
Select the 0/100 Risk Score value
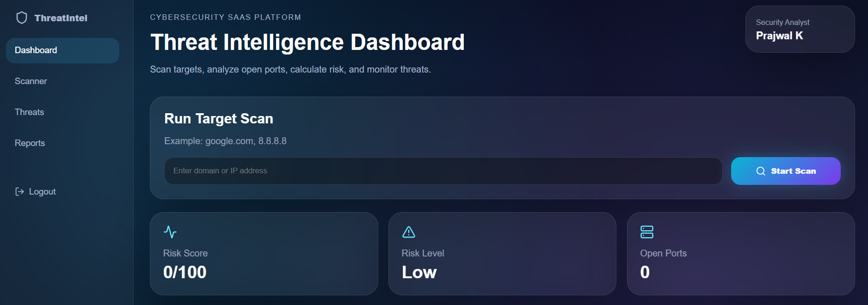tap(185, 272)
